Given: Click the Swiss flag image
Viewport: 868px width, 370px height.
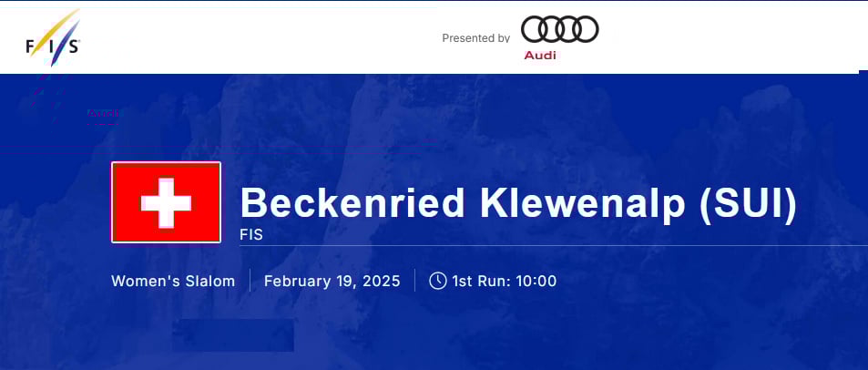Looking at the screenshot, I should 166,202.
